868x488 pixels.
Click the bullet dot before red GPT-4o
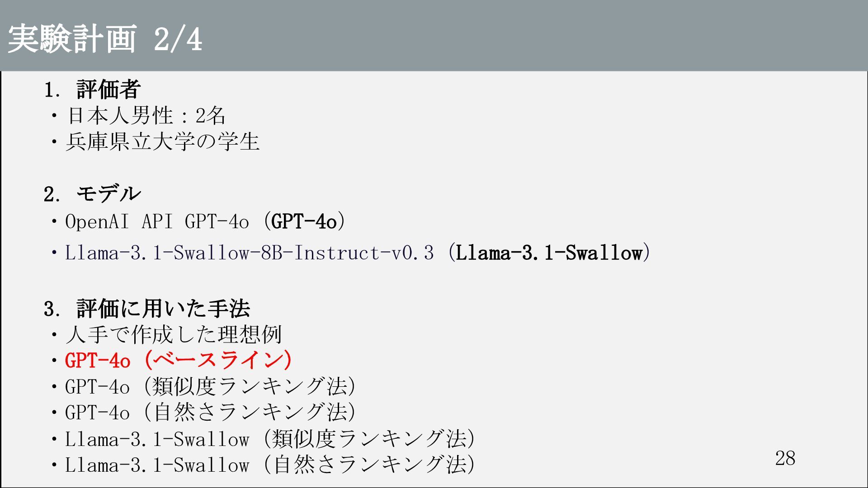(x=54, y=361)
